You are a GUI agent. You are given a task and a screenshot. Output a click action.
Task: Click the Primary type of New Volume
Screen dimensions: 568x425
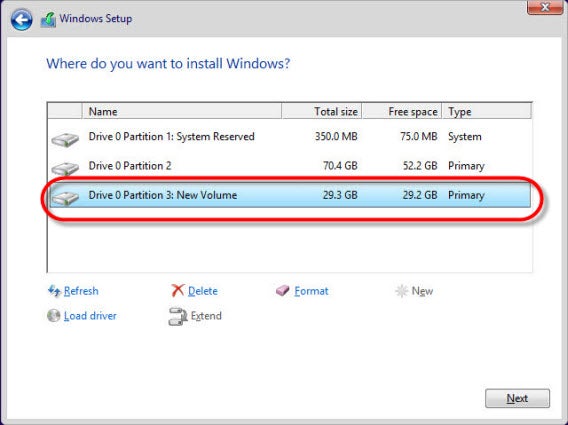click(x=466, y=195)
